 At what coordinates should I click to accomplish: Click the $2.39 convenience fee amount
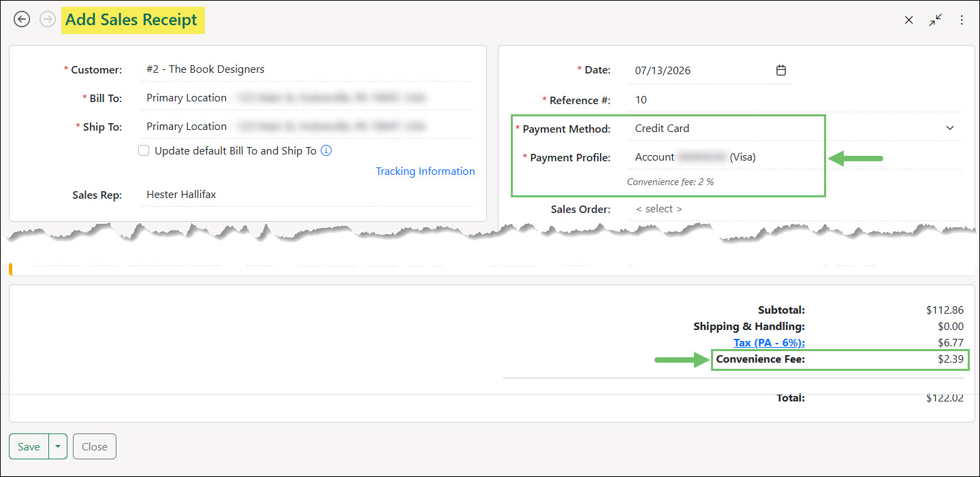[x=951, y=359]
